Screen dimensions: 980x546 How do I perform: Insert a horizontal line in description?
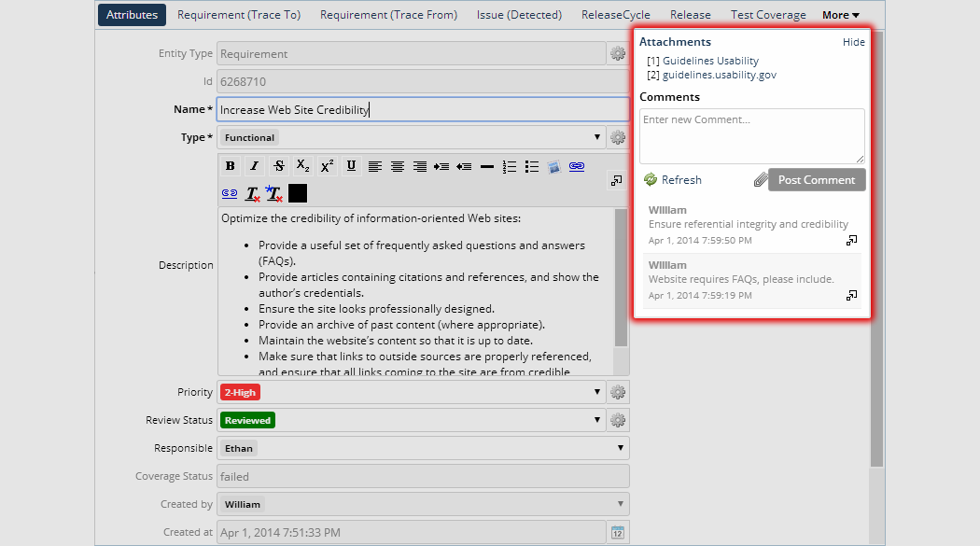[486, 167]
